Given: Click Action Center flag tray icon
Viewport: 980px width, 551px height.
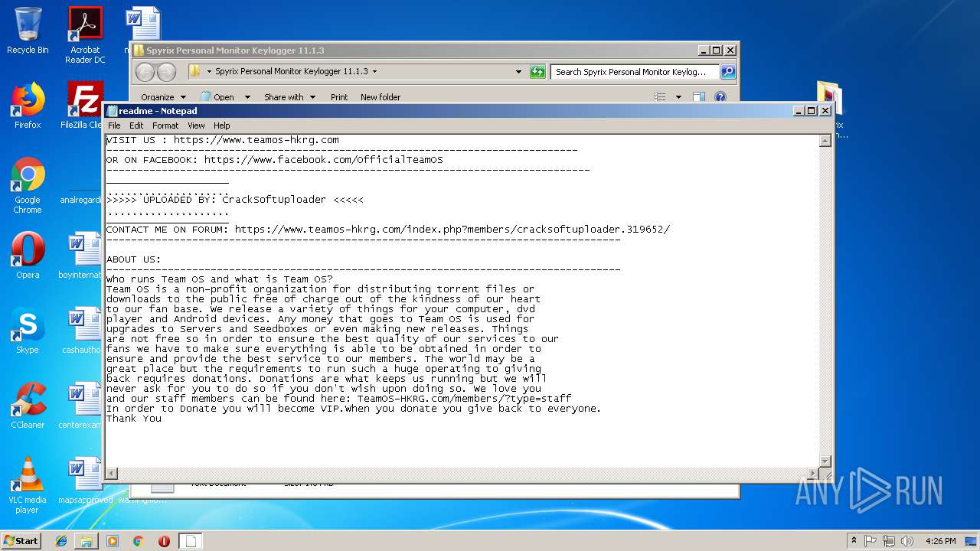Looking at the screenshot, I should [871, 541].
